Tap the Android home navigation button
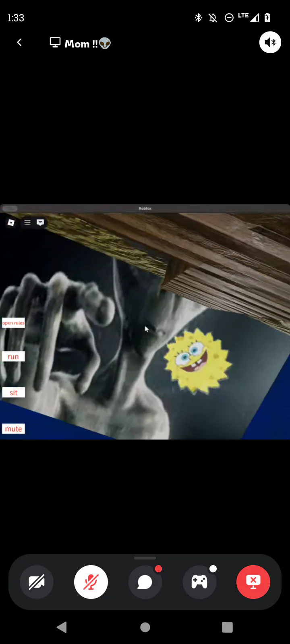This screenshot has width=290, height=644. click(145, 627)
